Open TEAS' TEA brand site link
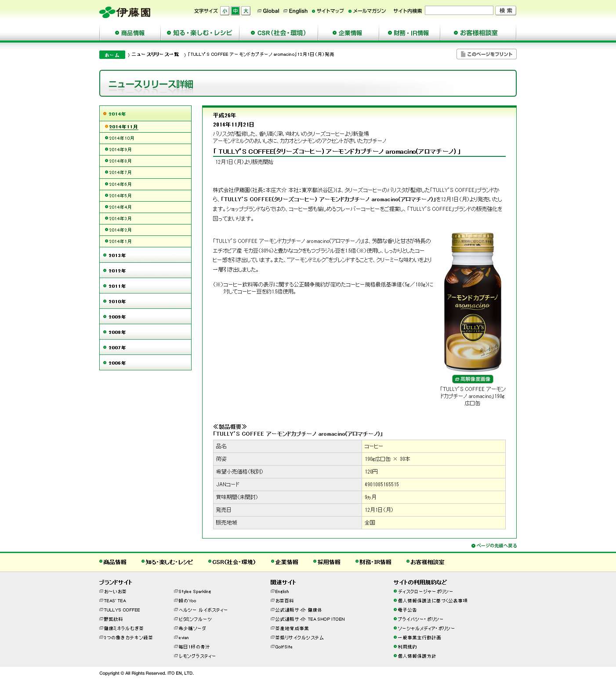Screen dimensions: 616x687 point(113,600)
